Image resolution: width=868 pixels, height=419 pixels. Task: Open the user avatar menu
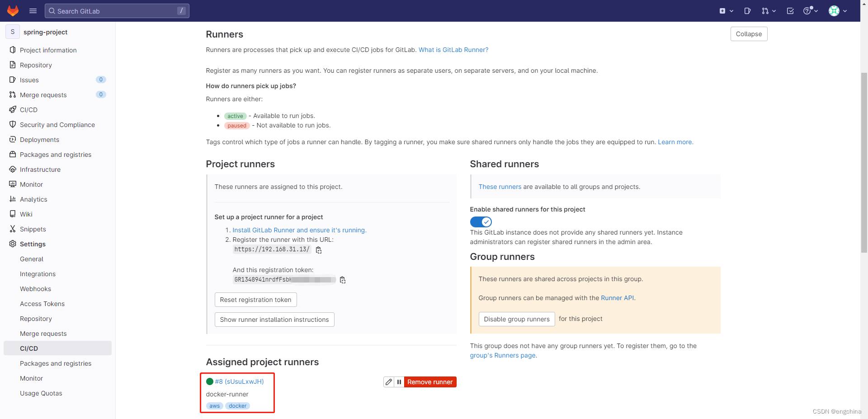[838, 11]
